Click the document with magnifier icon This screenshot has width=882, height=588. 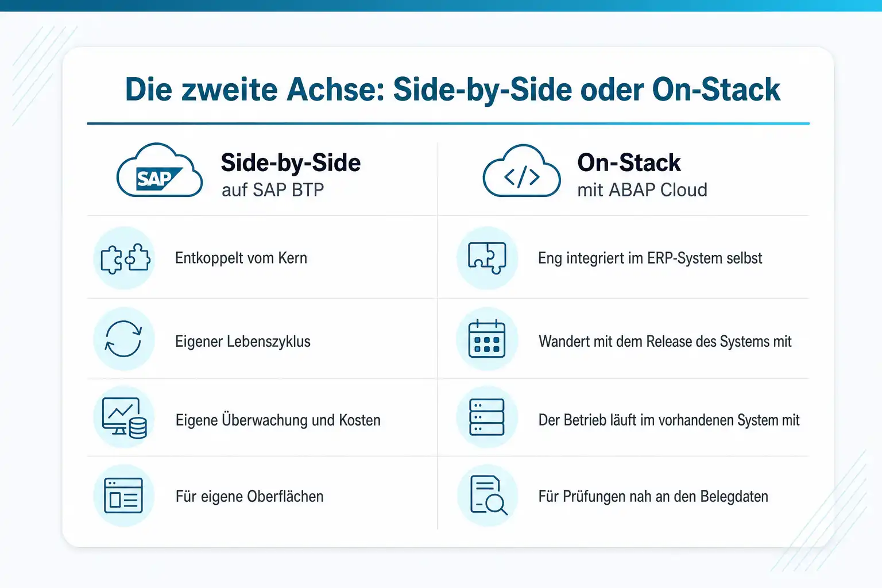[489, 495]
